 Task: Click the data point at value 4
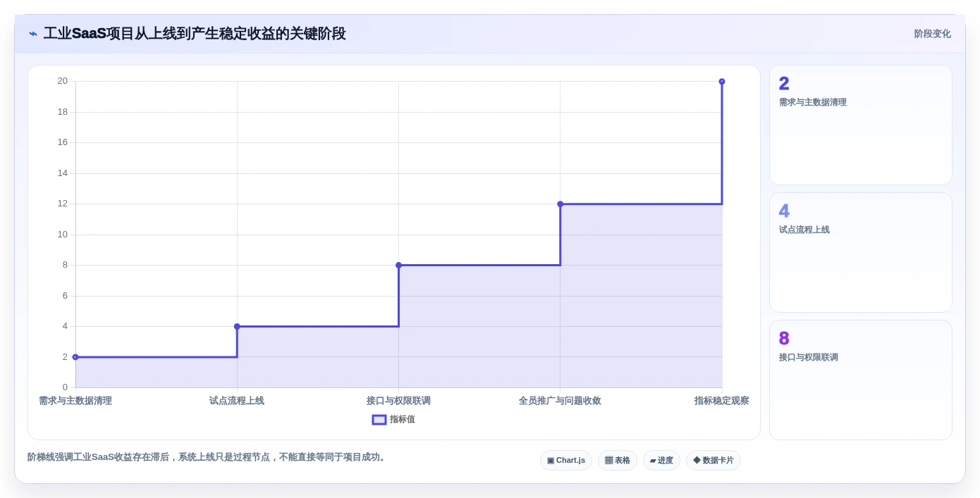237,326
